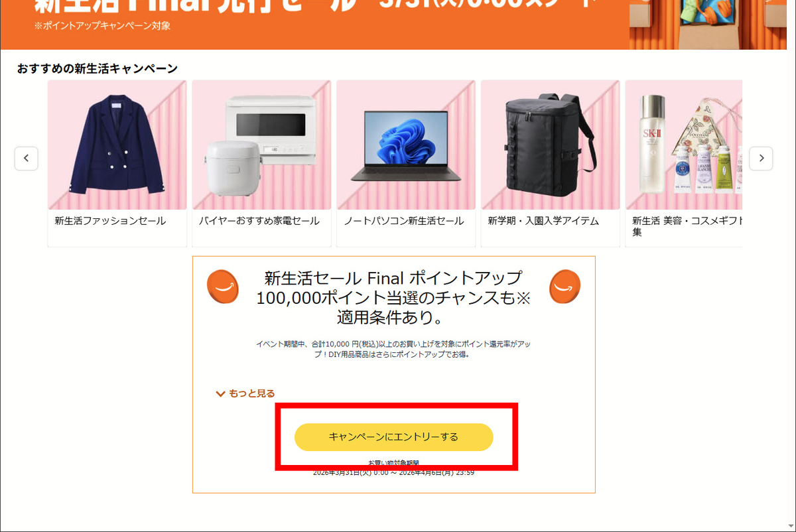
Task: Open the laptop sale thumbnail image
Action: 406,145
